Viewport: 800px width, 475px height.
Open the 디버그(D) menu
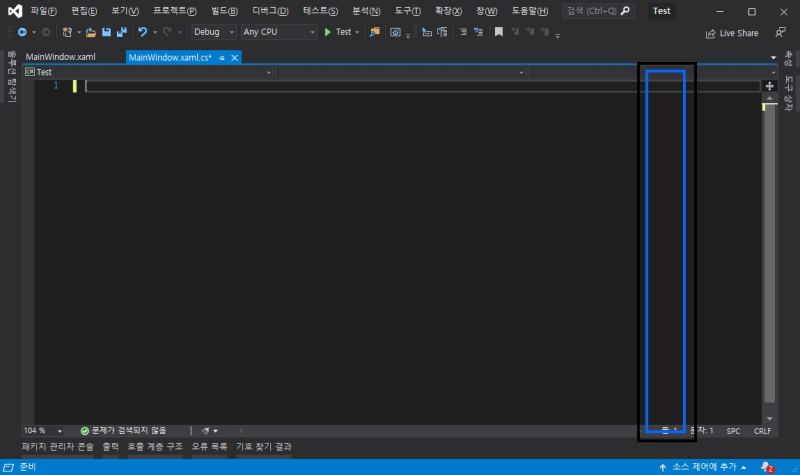click(270, 11)
